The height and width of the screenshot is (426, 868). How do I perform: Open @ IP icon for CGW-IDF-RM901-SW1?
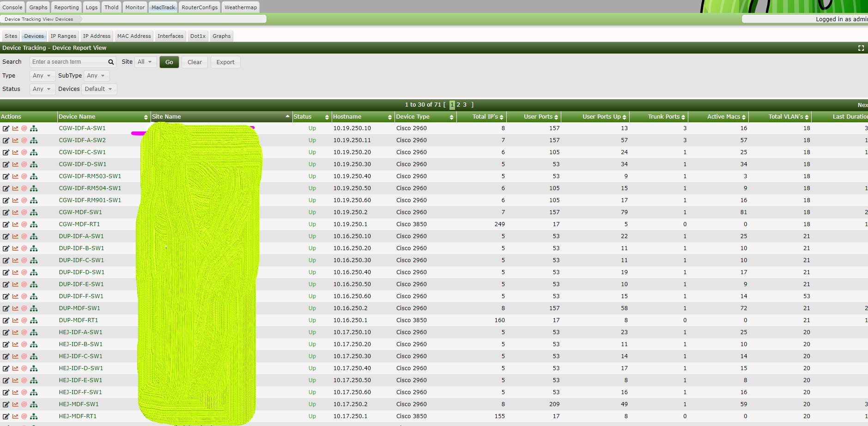pos(24,200)
